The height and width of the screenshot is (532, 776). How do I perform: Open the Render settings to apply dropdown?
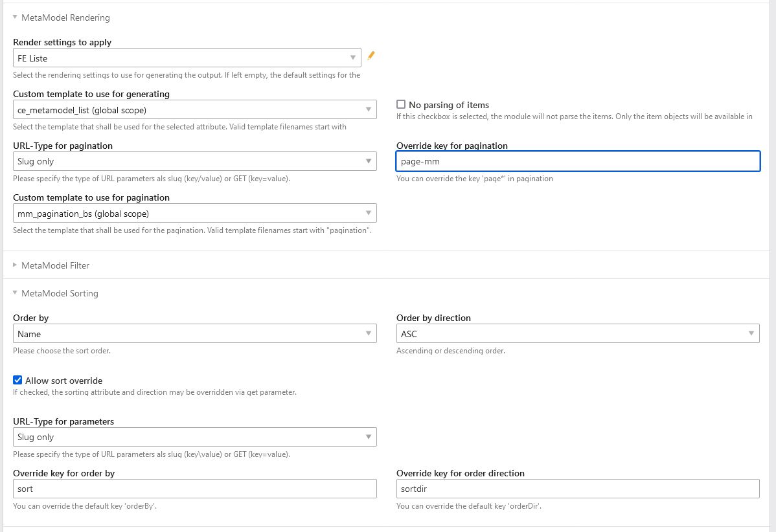pos(187,58)
